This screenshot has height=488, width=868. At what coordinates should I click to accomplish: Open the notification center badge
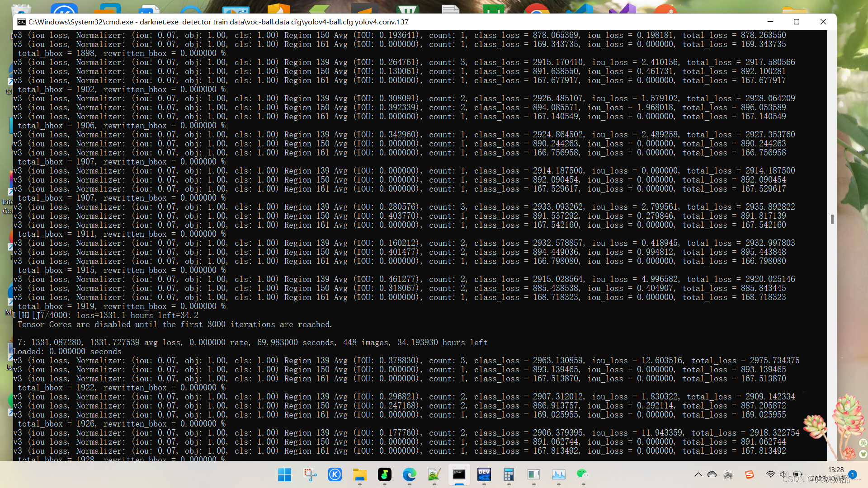coord(853,474)
